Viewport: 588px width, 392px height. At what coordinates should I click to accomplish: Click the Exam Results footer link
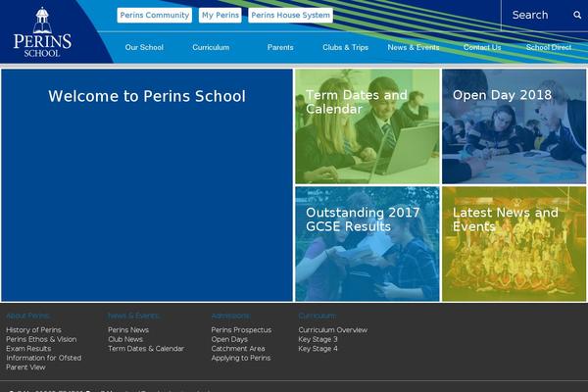click(x=28, y=349)
